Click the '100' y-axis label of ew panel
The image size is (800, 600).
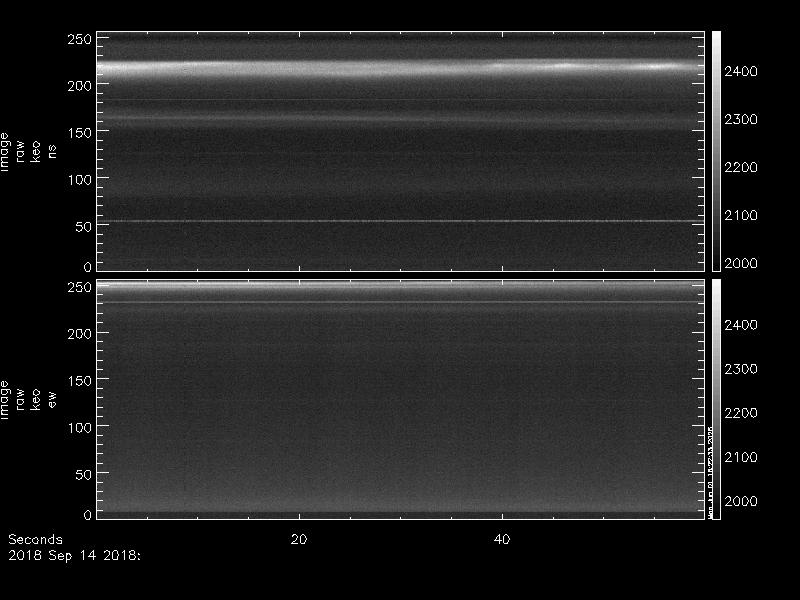click(x=80, y=428)
